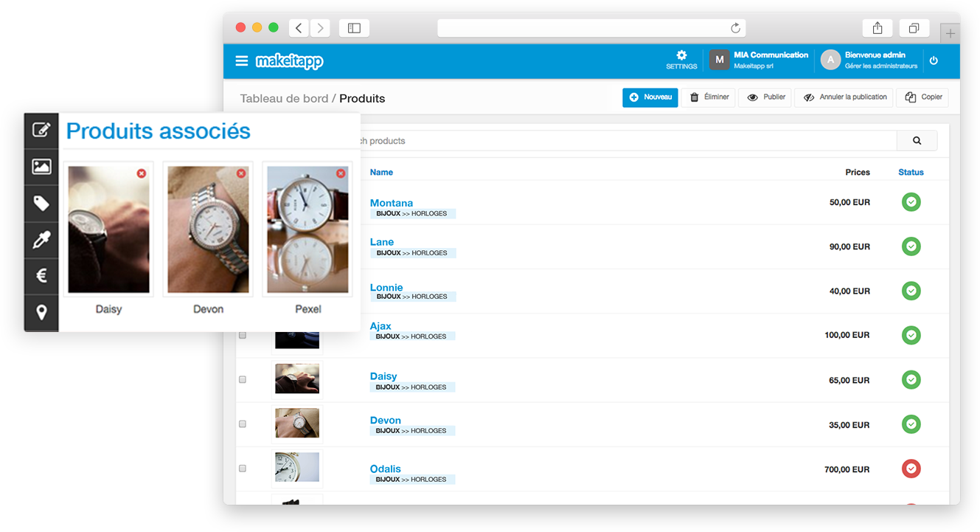Click the Odalis row thumbnail
The width and height of the screenshot is (980, 532).
[x=297, y=468]
